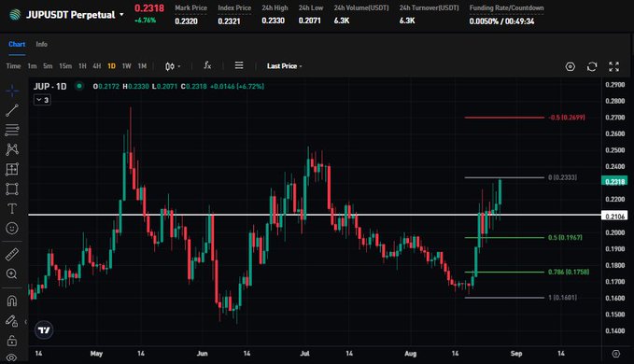Select the 5m timeframe
The image size is (634, 364).
click(48, 66)
